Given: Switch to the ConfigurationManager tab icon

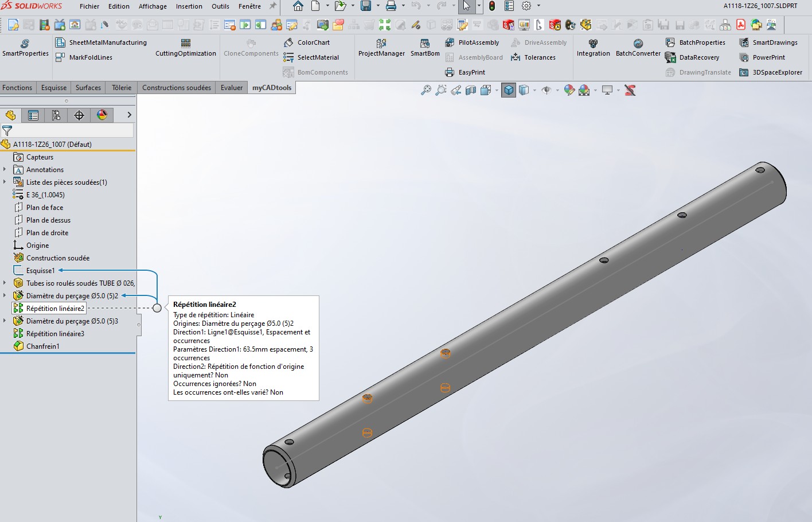Looking at the screenshot, I should [56, 115].
